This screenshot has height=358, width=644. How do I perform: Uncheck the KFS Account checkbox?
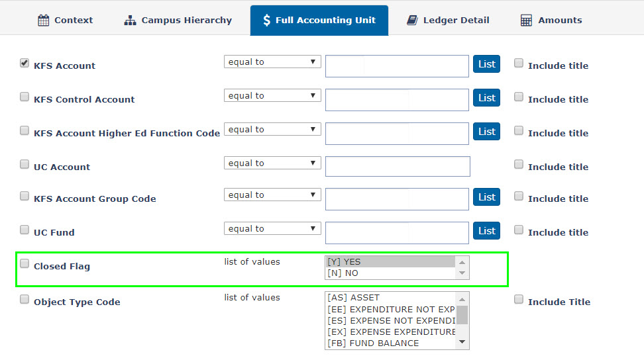[25, 63]
